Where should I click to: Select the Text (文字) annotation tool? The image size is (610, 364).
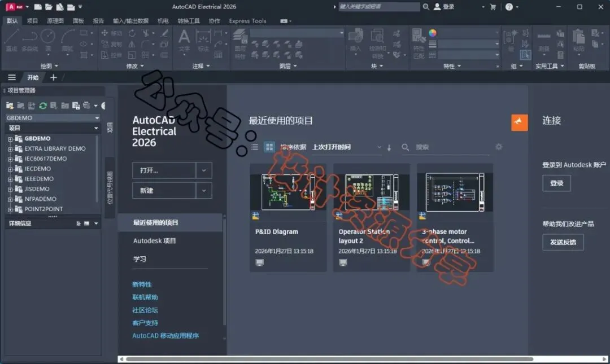[x=184, y=41]
